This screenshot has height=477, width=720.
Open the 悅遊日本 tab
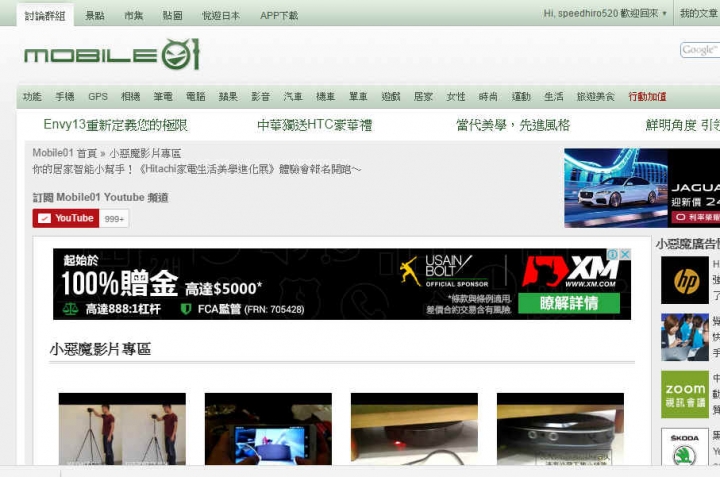221,16
